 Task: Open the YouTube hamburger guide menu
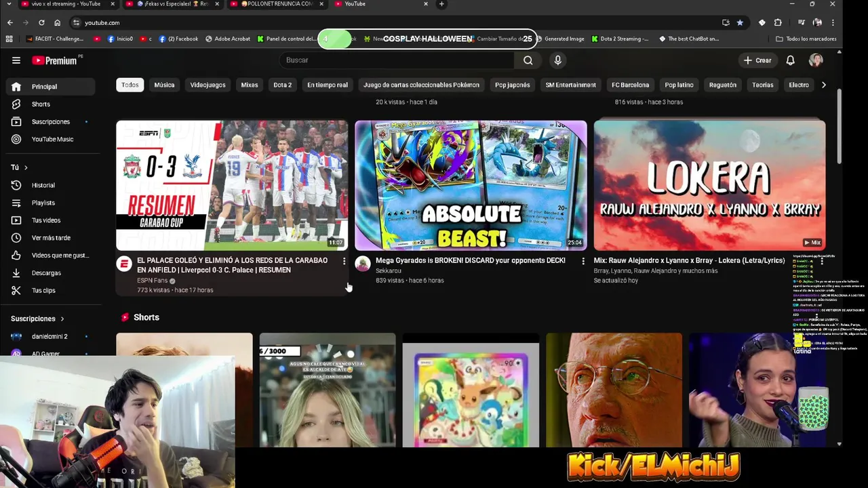pyautogui.click(x=16, y=60)
